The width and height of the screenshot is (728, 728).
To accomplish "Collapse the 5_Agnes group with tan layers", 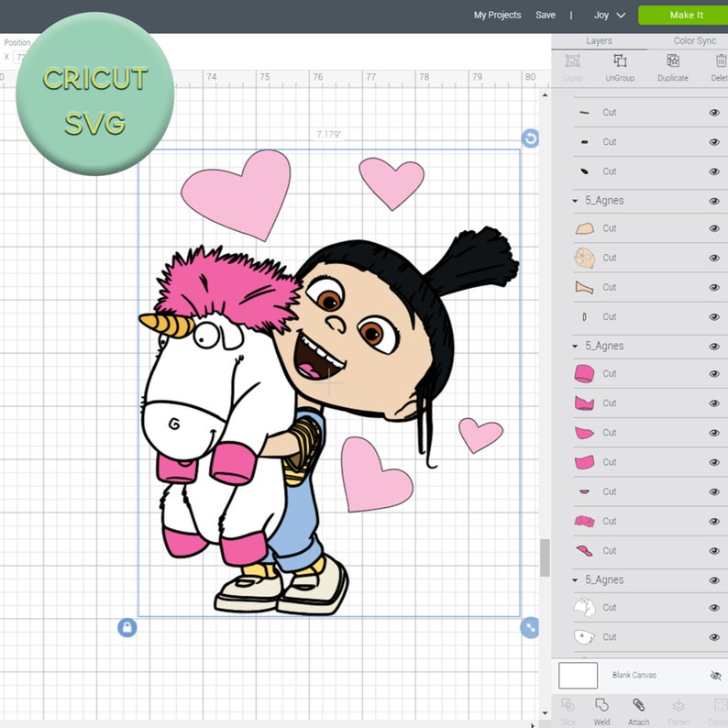I will click(575, 201).
